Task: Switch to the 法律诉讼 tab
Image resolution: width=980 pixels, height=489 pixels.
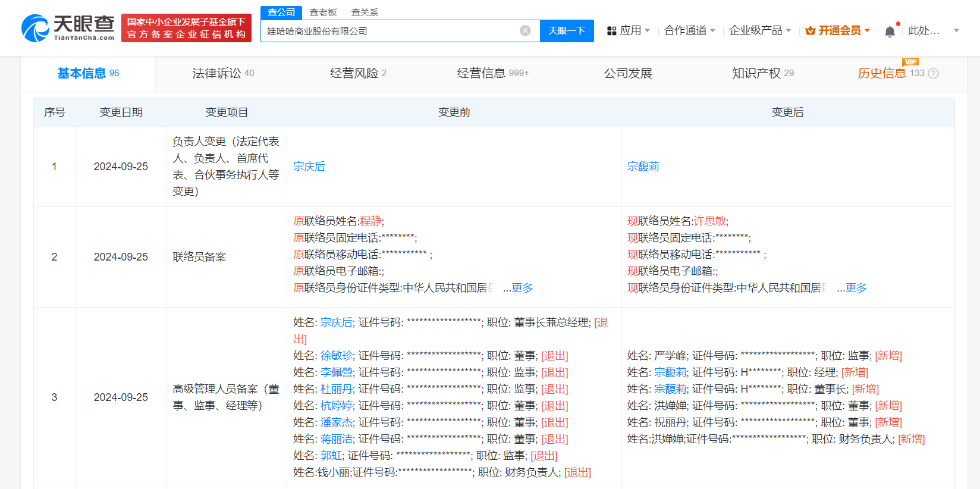Action: (222, 73)
